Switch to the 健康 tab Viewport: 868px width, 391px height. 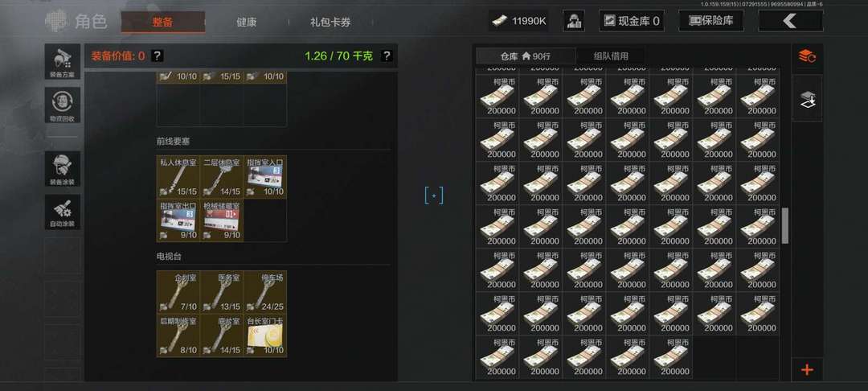click(247, 23)
